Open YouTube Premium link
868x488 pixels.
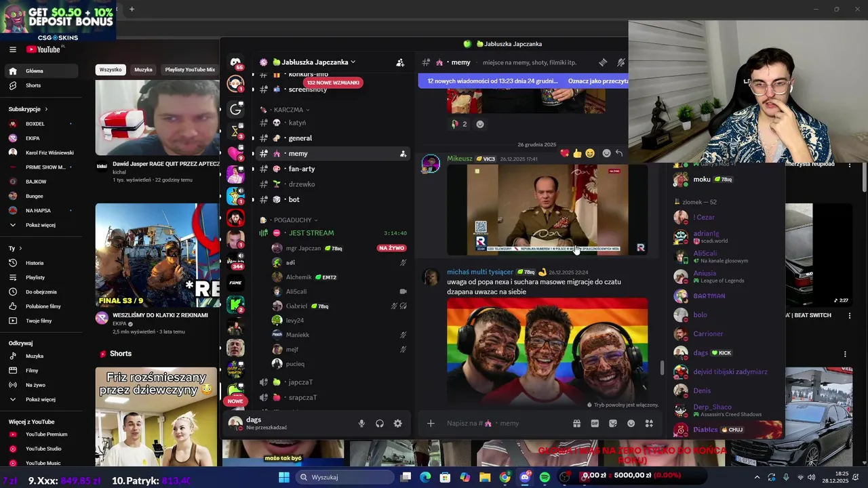click(x=41, y=434)
